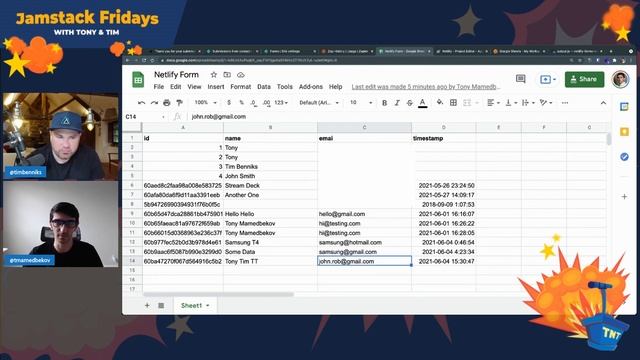640x360 pixels.
Task: Select the paint format tool
Action: click(179, 103)
